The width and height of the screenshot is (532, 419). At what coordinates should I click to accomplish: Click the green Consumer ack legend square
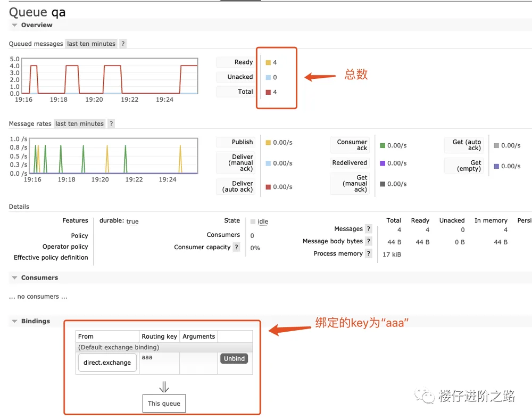pos(383,145)
